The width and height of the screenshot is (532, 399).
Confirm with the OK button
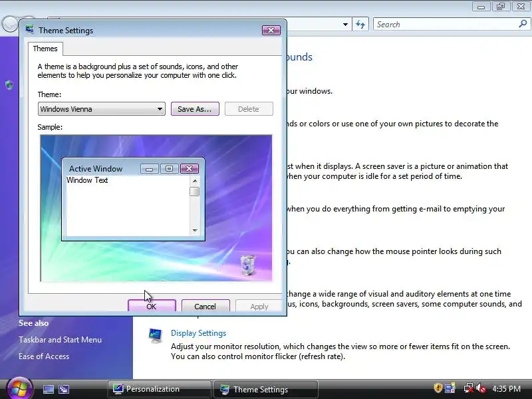click(x=152, y=306)
